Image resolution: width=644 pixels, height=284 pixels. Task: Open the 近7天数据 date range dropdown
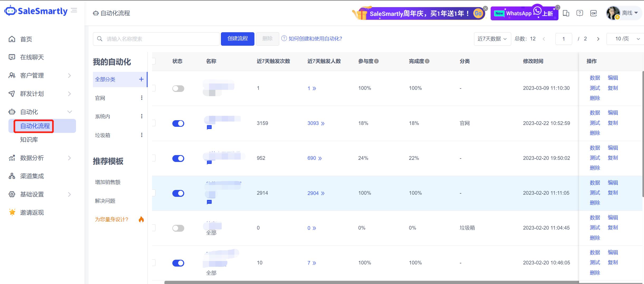[x=492, y=39]
